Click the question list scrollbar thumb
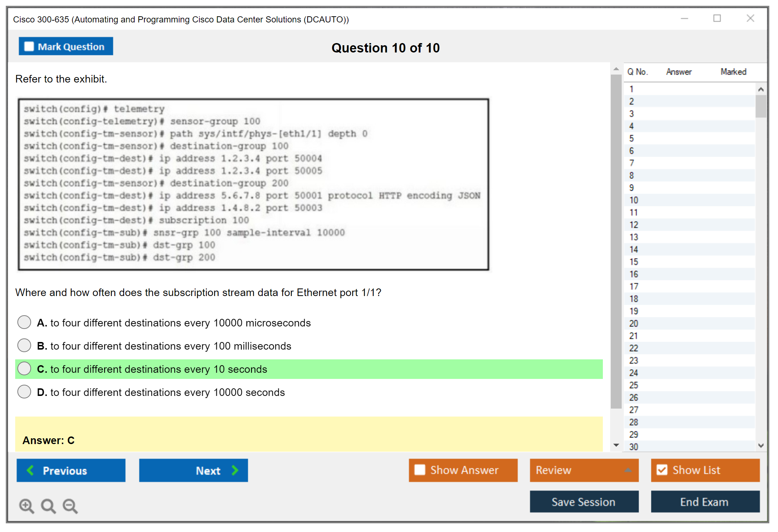 point(761,106)
